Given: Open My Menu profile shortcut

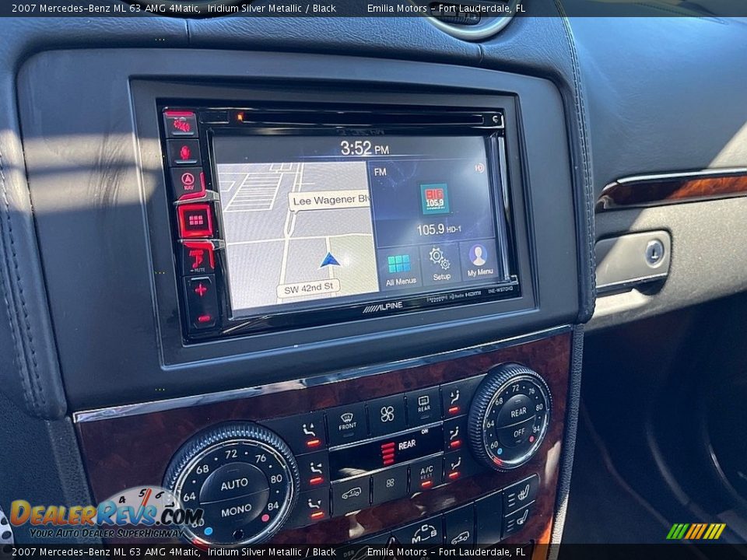Looking at the screenshot, I should (479, 261).
